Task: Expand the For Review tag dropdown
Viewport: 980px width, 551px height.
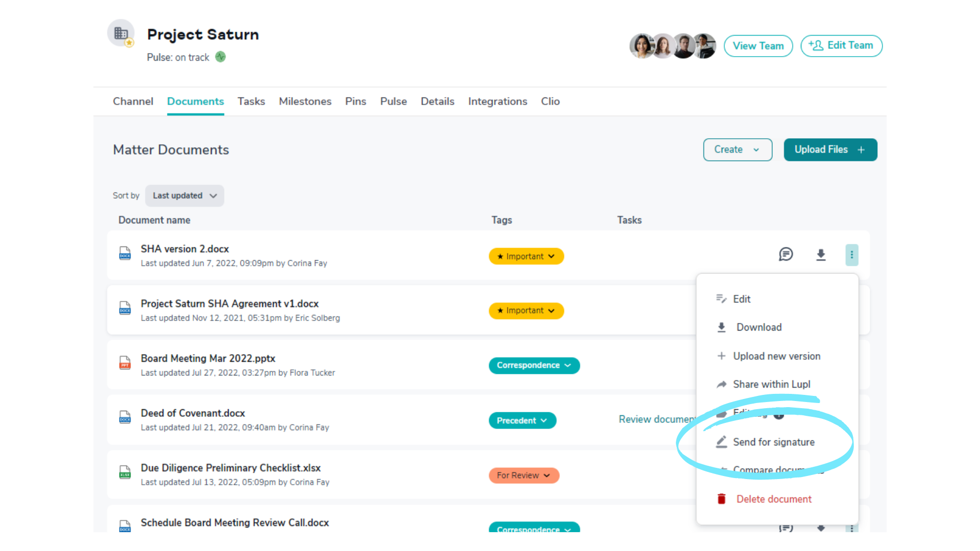Action: [x=524, y=475]
